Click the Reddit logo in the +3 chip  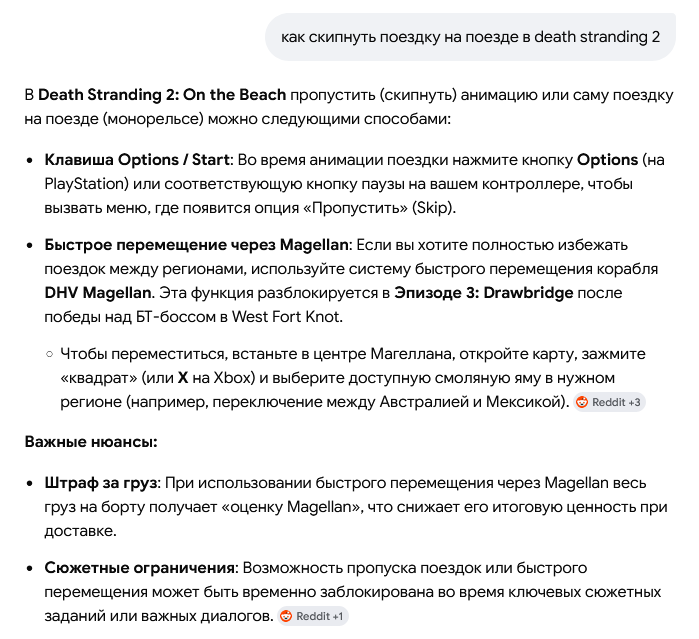(583, 402)
